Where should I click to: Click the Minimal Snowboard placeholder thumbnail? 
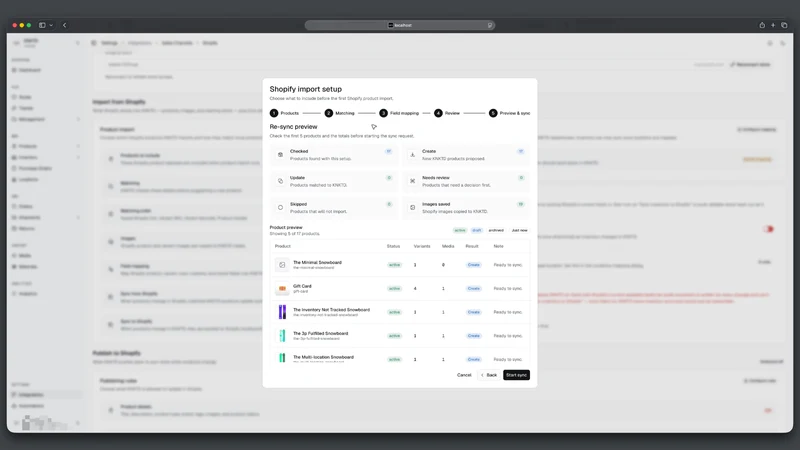point(282,265)
